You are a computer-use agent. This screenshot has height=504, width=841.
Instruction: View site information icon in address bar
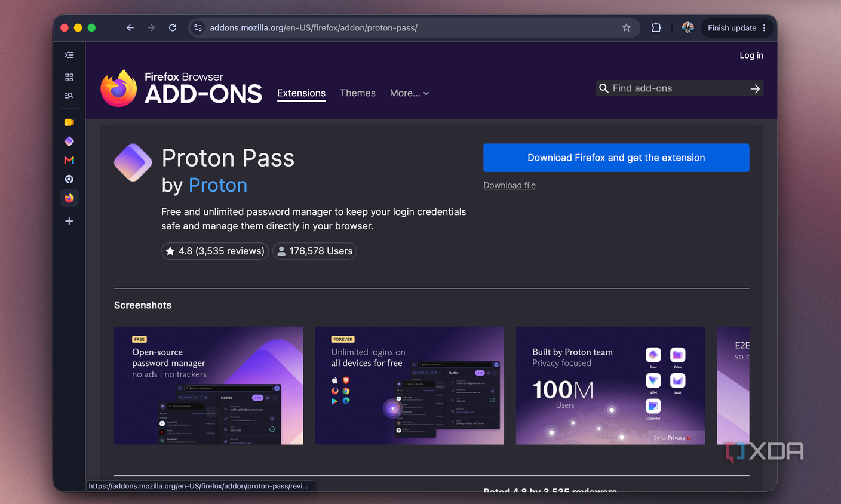click(198, 28)
